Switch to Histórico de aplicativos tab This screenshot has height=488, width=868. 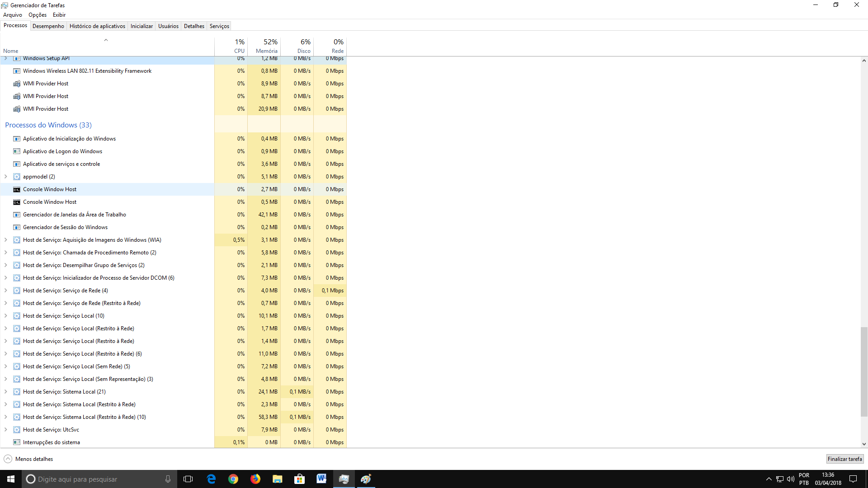(97, 26)
